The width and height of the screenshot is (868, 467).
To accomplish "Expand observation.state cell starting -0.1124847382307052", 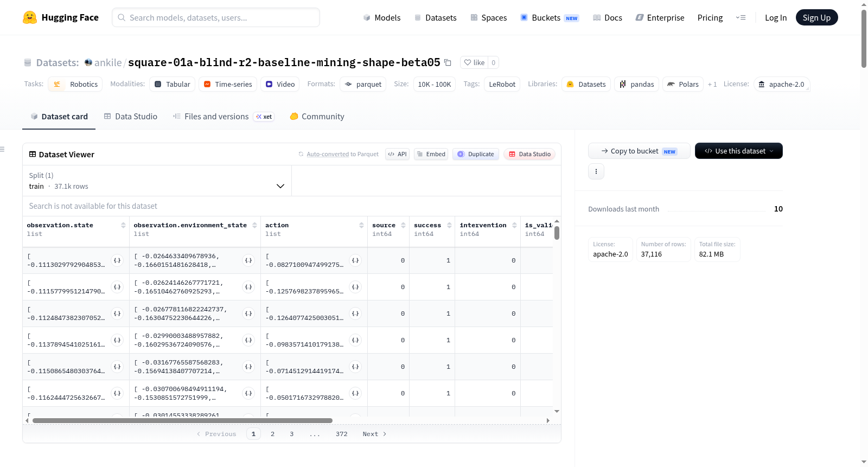I will pos(117,314).
